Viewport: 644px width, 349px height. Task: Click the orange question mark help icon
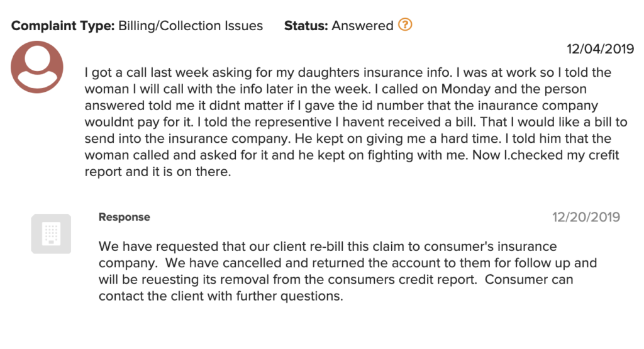[x=405, y=25]
